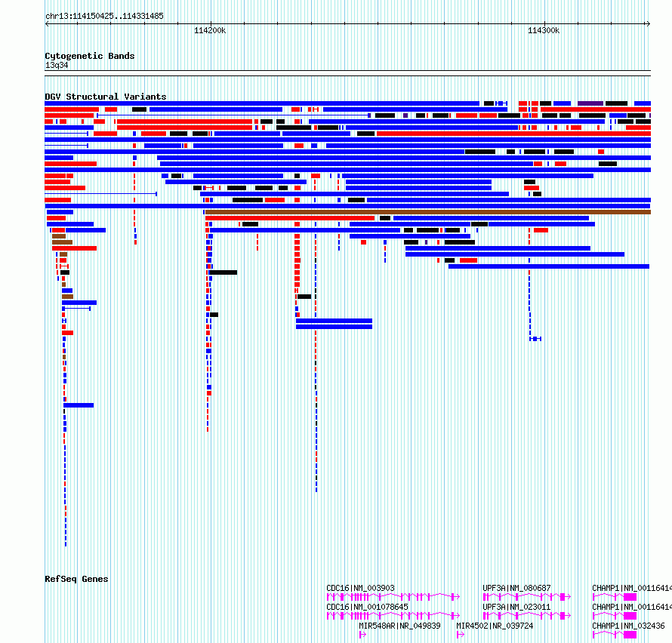
Task: Click the CDC16|NM_001078645 gene label
Action: 367,607
